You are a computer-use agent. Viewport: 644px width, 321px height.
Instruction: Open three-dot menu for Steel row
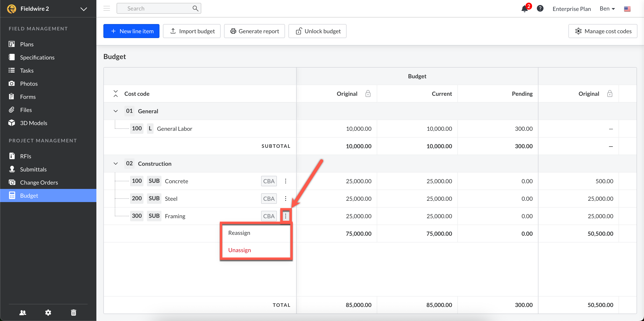(x=285, y=199)
